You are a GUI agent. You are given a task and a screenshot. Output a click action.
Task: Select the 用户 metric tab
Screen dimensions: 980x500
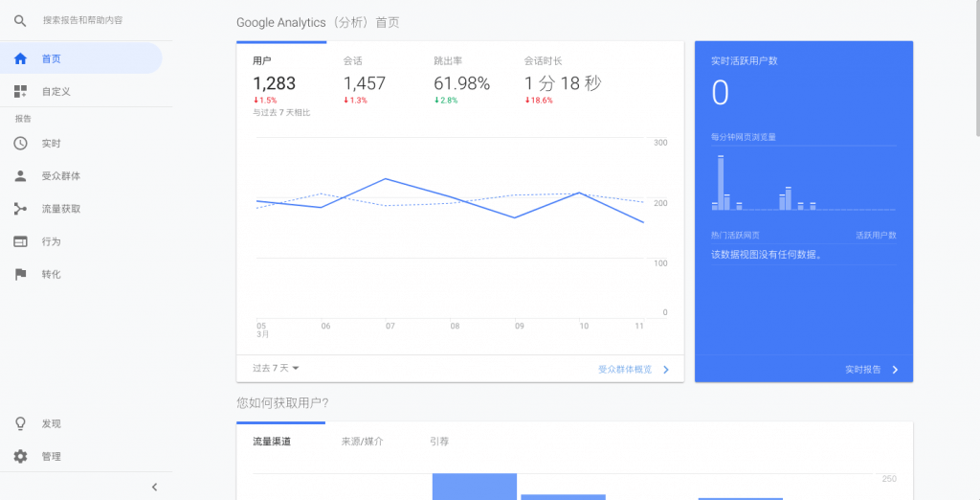281,81
